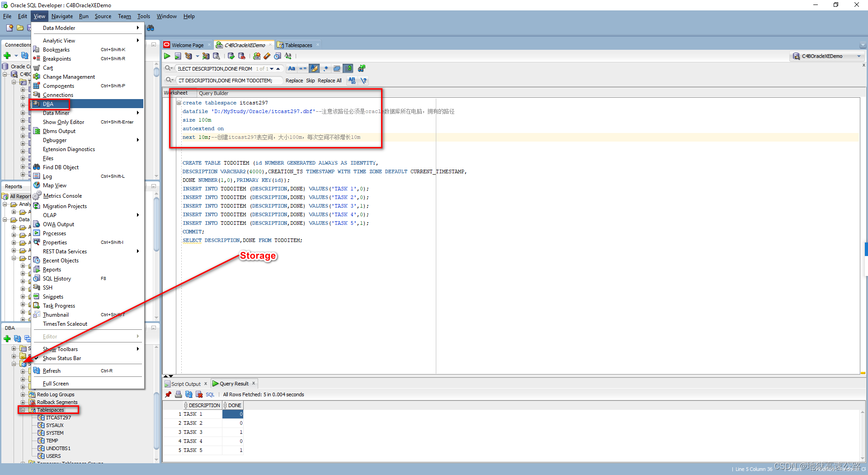Image resolution: width=868 pixels, height=475 pixels.
Task: Commit changes with the green check database icon
Action: (231, 56)
